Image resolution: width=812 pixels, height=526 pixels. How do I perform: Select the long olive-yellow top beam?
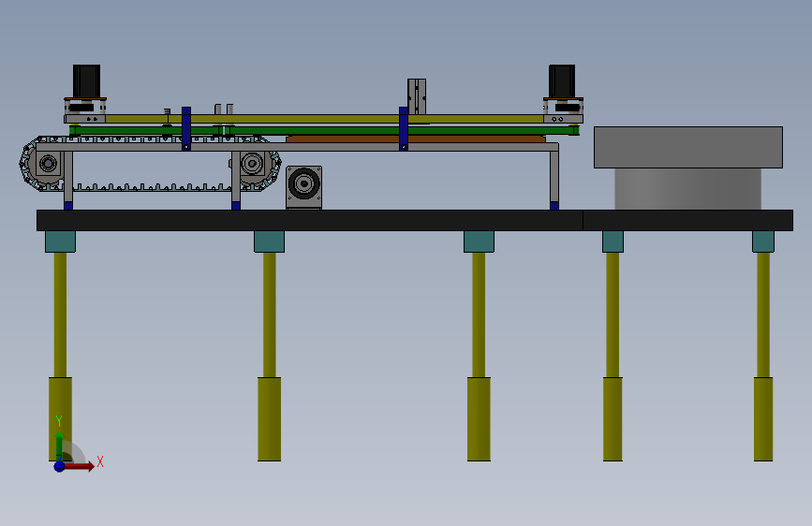tap(324, 119)
